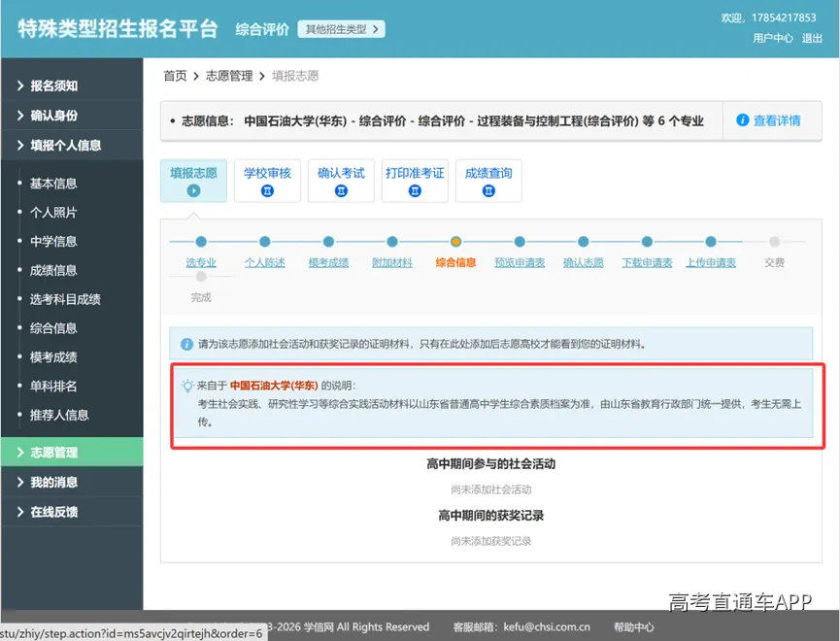Collapse the 填报个人信息 sidebar section
Image resolution: width=840 pixels, height=641 pixels.
pyautogui.click(x=72, y=146)
